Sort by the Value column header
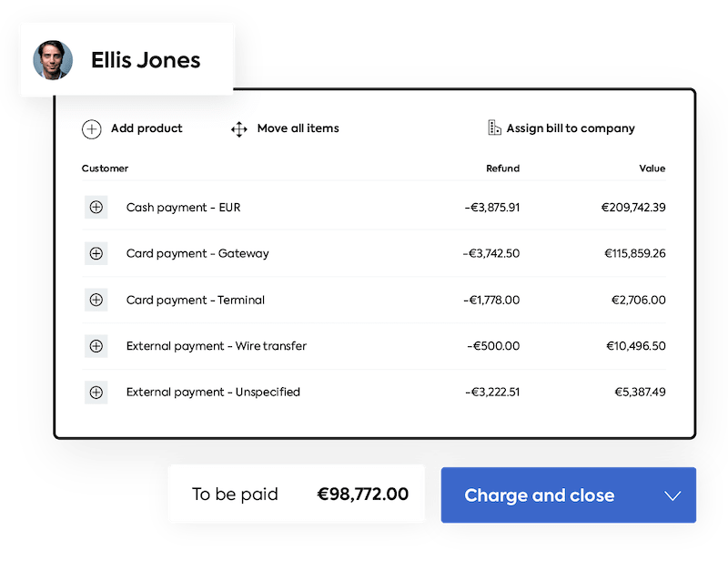 pyautogui.click(x=652, y=168)
